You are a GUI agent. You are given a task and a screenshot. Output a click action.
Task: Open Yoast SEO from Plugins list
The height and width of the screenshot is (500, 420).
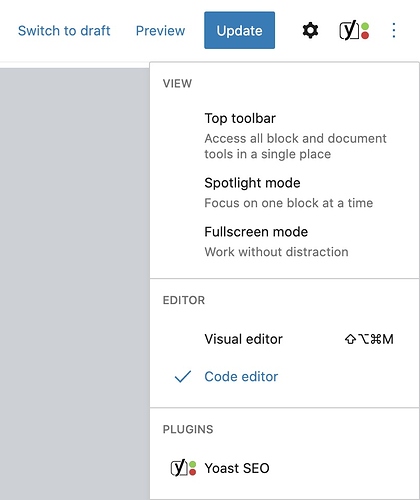tap(284, 468)
